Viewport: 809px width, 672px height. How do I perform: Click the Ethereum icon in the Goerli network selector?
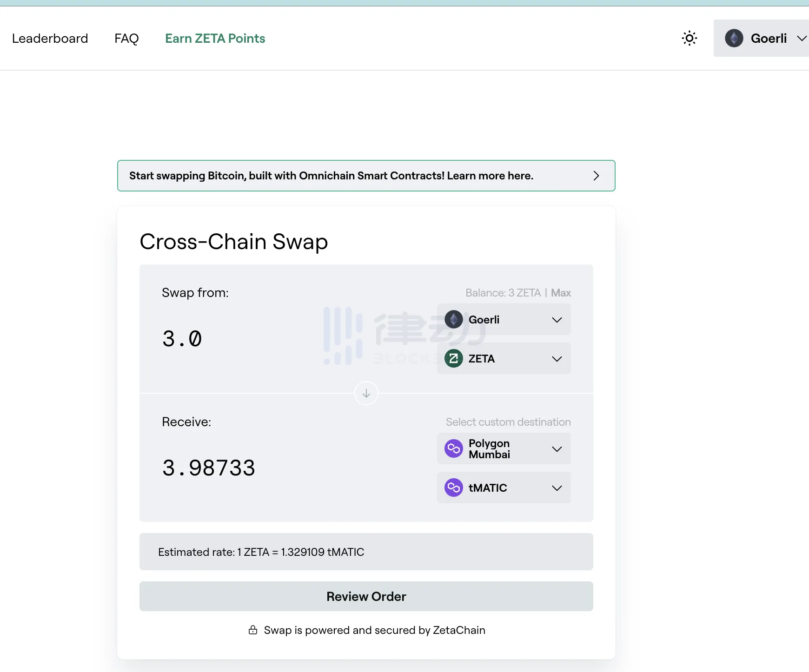tap(453, 319)
